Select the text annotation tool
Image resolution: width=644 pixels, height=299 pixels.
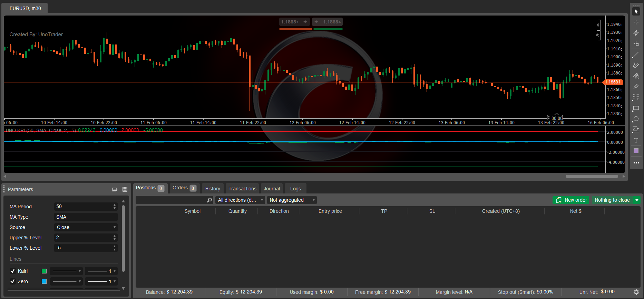(636, 140)
